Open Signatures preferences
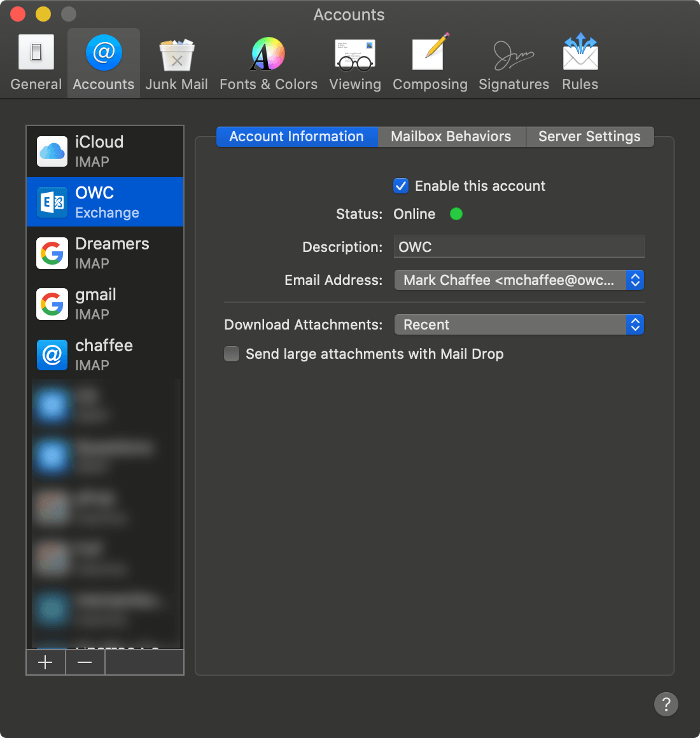 click(514, 62)
